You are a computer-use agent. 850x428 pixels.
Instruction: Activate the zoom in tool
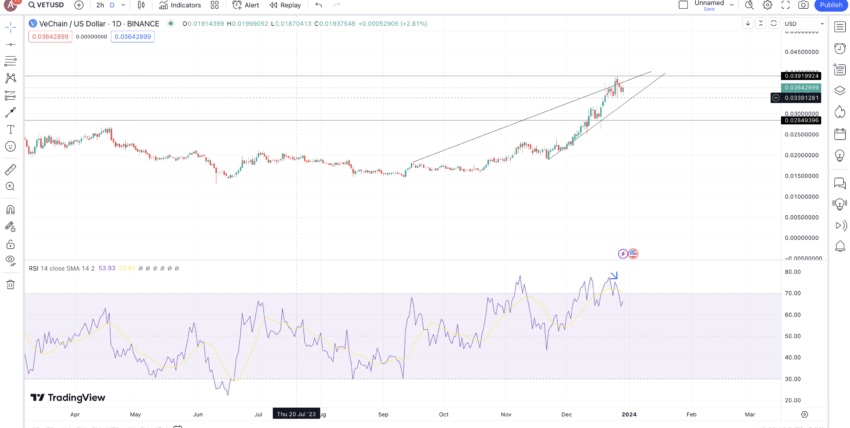10,186
